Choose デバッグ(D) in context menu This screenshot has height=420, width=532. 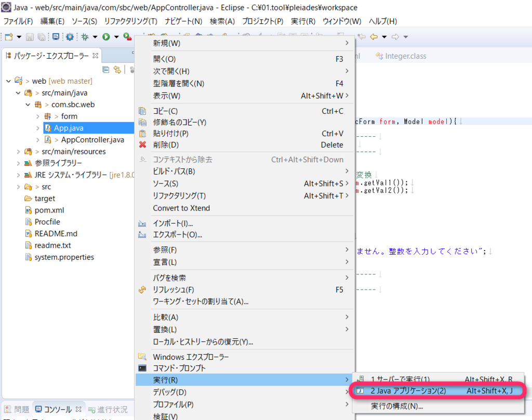245,392
